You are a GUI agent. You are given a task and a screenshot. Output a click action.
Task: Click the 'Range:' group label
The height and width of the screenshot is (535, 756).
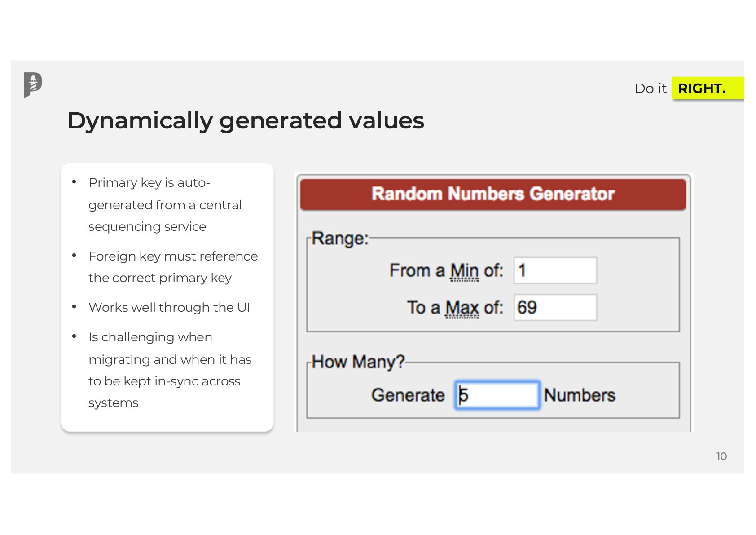coord(340,239)
